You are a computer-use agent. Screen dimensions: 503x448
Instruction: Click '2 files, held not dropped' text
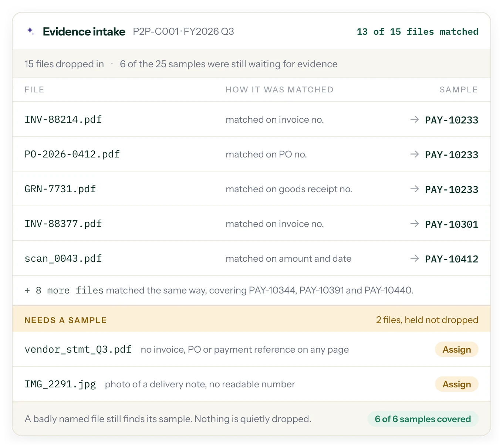427,320
